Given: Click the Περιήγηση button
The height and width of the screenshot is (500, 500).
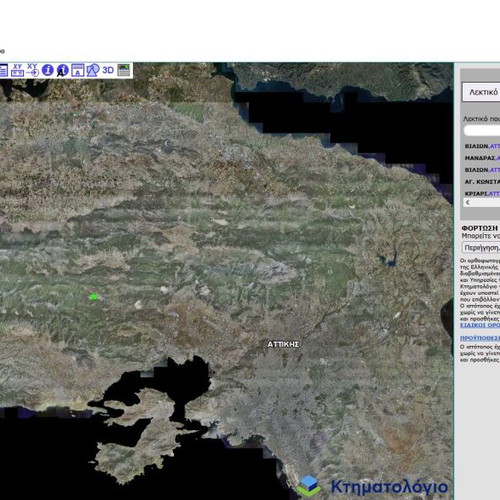Looking at the screenshot, I should click(x=481, y=248).
